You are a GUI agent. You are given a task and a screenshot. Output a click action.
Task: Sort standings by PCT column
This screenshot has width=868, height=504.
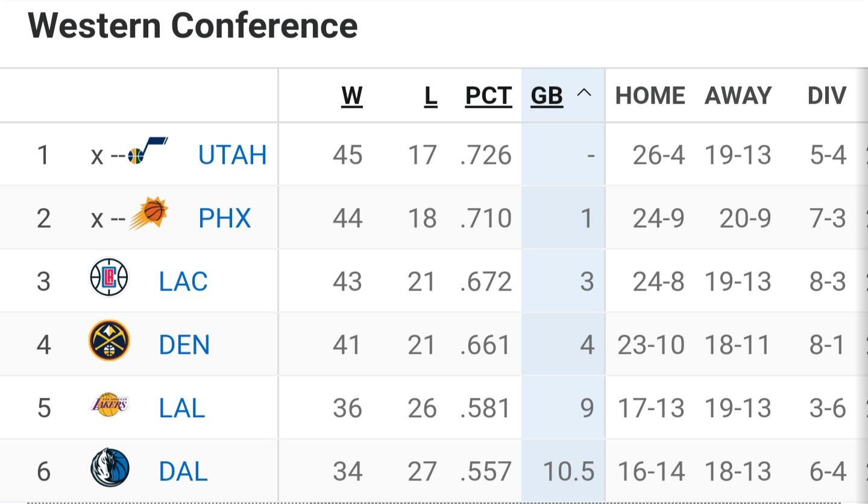point(488,96)
